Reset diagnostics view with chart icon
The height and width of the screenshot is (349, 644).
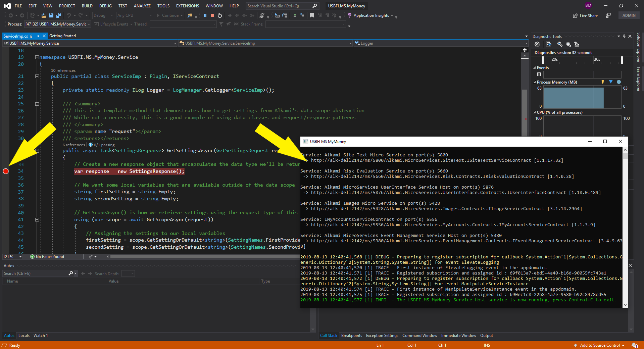click(577, 44)
